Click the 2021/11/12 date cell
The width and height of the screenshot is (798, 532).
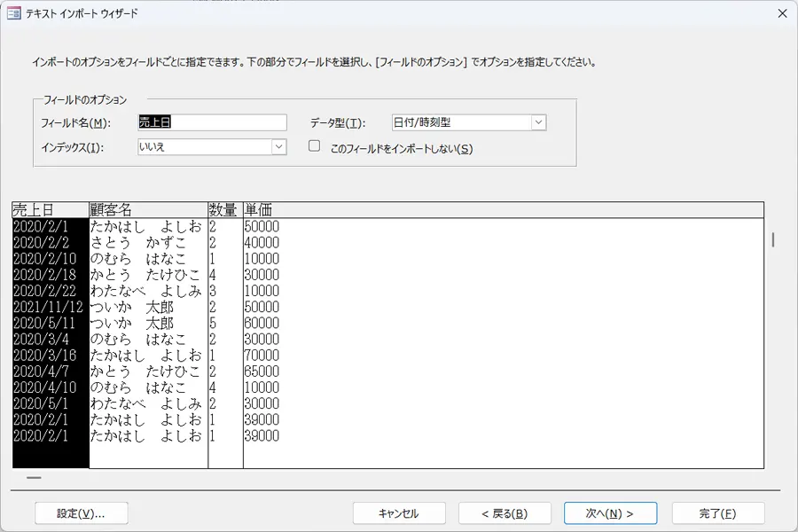click(x=49, y=307)
